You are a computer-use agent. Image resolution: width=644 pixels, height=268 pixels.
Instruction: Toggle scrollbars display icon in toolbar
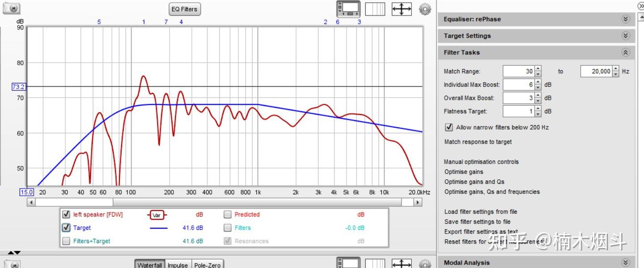(x=348, y=9)
